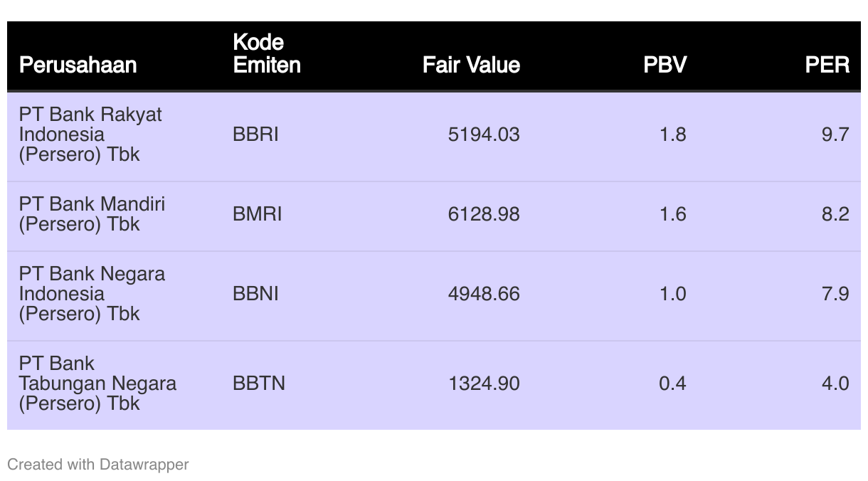Screen dimensions: 868x481
Task: Select the PER value 9.7
Action: (835, 134)
